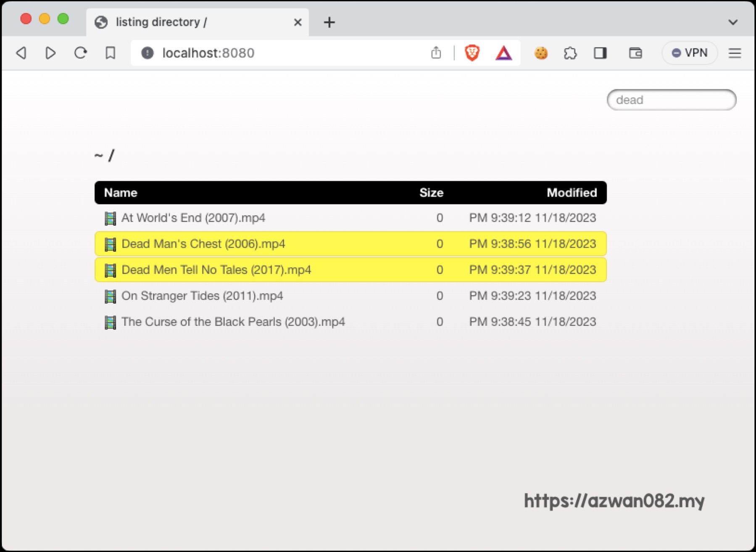Click size value 0 of At World's End

pyautogui.click(x=440, y=218)
